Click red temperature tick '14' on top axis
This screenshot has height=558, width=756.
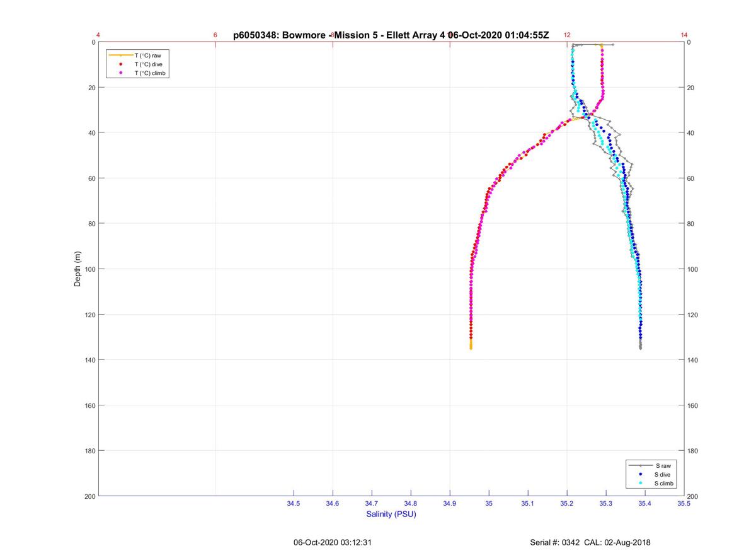pyautogui.click(x=684, y=35)
